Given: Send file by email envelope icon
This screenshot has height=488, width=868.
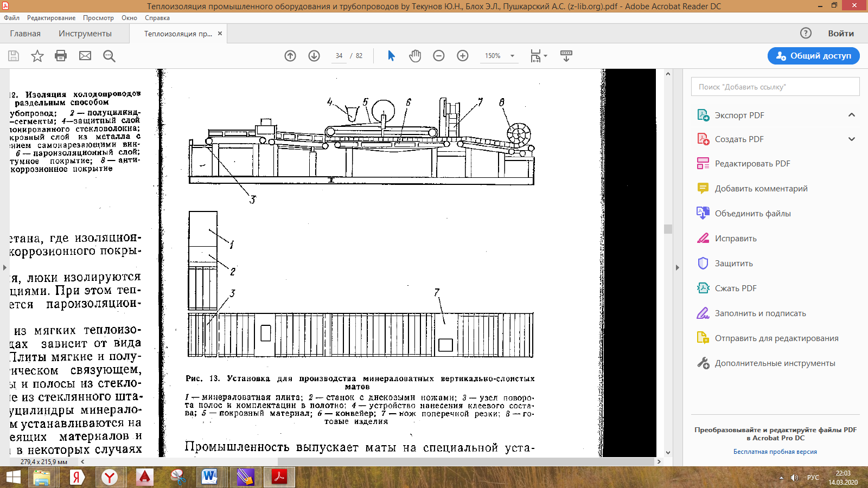Looking at the screenshot, I should pos(85,56).
